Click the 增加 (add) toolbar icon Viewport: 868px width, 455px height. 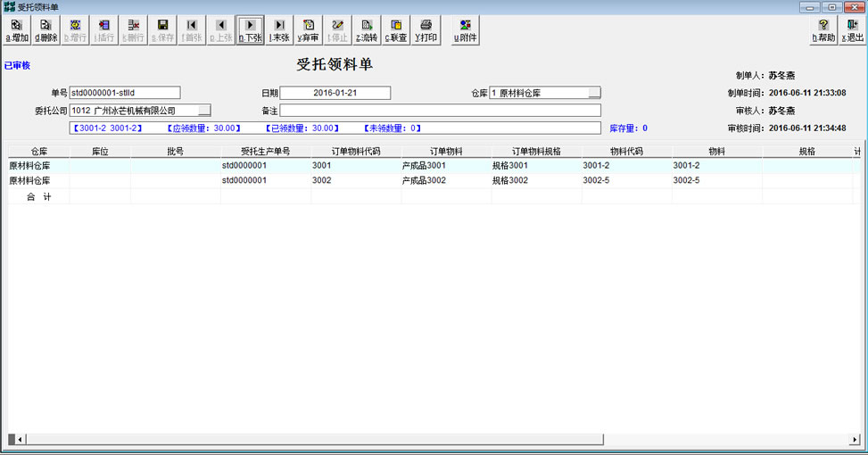coord(17,30)
